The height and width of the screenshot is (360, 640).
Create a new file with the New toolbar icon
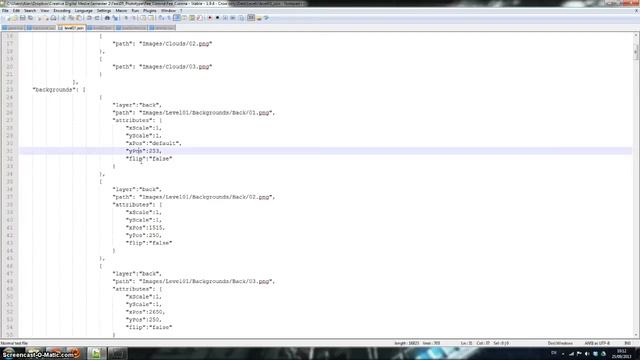7,18
